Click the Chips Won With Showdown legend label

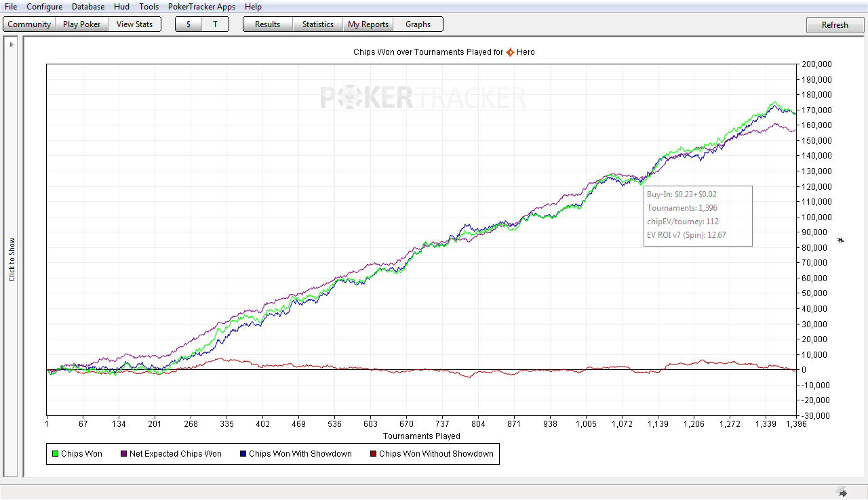tap(300, 454)
